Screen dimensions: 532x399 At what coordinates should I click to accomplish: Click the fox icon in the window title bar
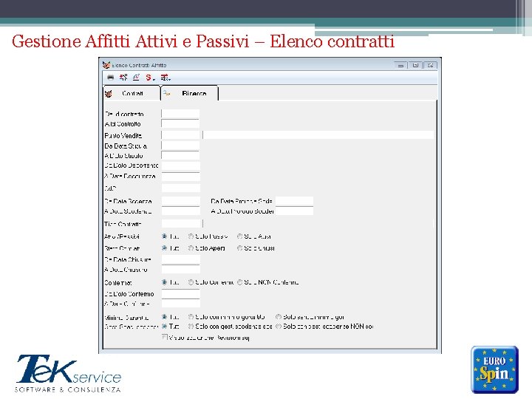pyautogui.click(x=106, y=65)
